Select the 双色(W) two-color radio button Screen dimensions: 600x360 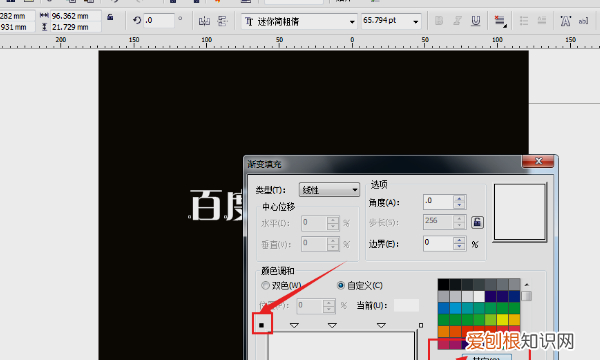click(265, 285)
